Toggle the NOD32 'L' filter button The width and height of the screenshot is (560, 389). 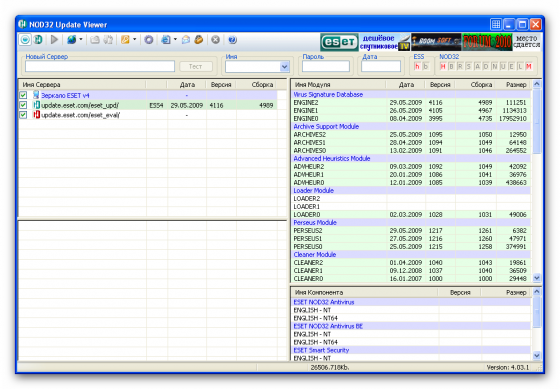(520, 66)
